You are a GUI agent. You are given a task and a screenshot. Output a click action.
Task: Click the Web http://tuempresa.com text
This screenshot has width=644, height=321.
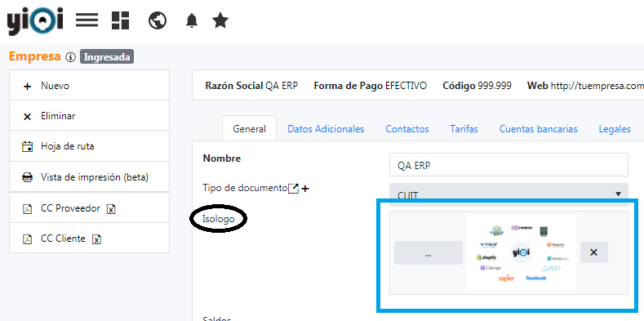click(585, 86)
